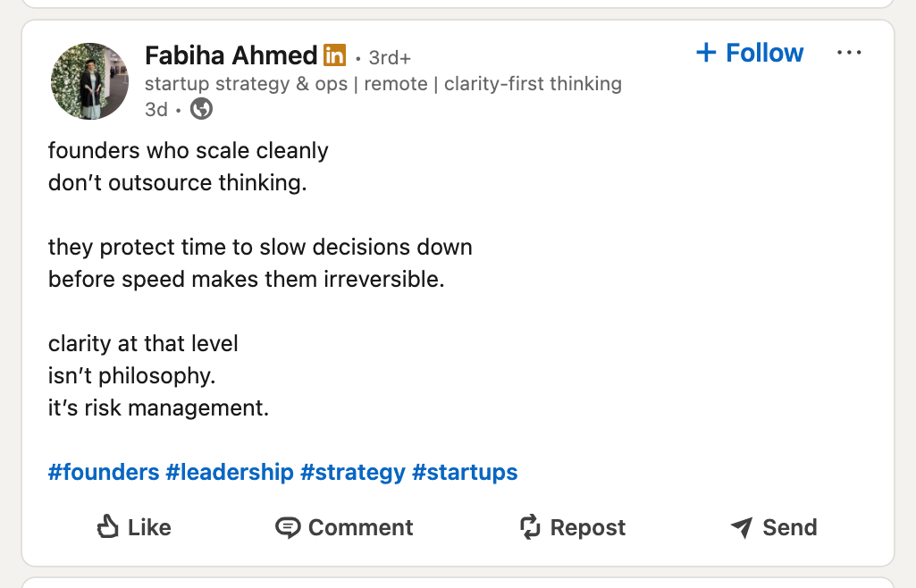Click the headline text under Fabiha's name
This screenshot has width=916, height=588.
[382, 83]
